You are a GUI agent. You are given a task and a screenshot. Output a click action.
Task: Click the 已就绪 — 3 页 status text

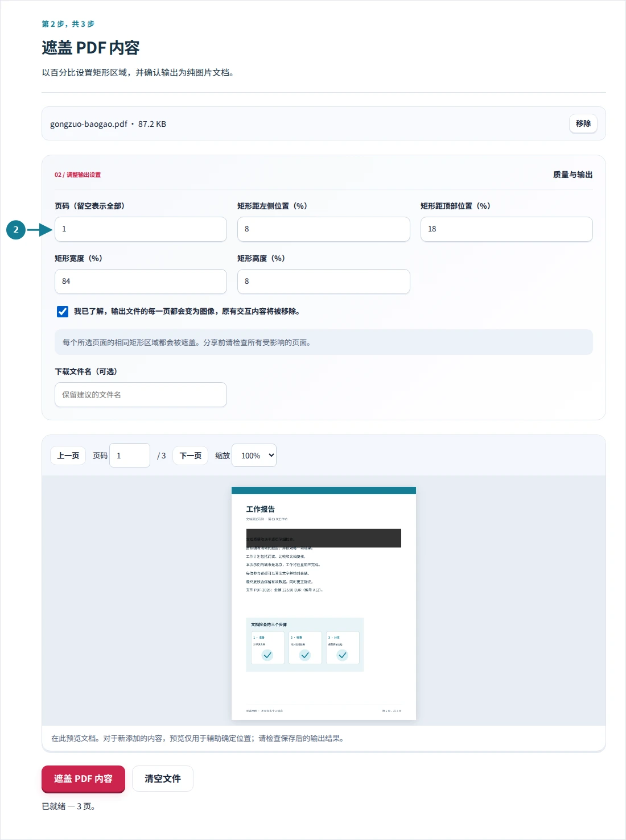[x=68, y=806]
